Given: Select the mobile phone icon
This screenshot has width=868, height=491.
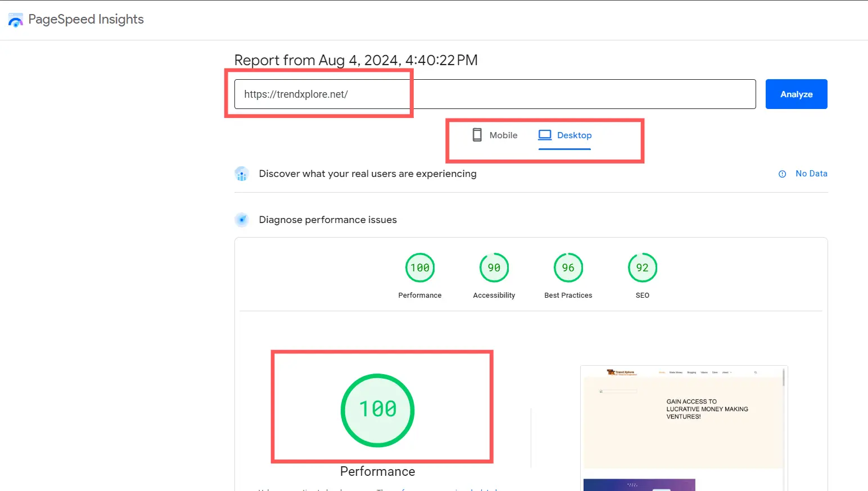Looking at the screenshot, I should 477,134.
